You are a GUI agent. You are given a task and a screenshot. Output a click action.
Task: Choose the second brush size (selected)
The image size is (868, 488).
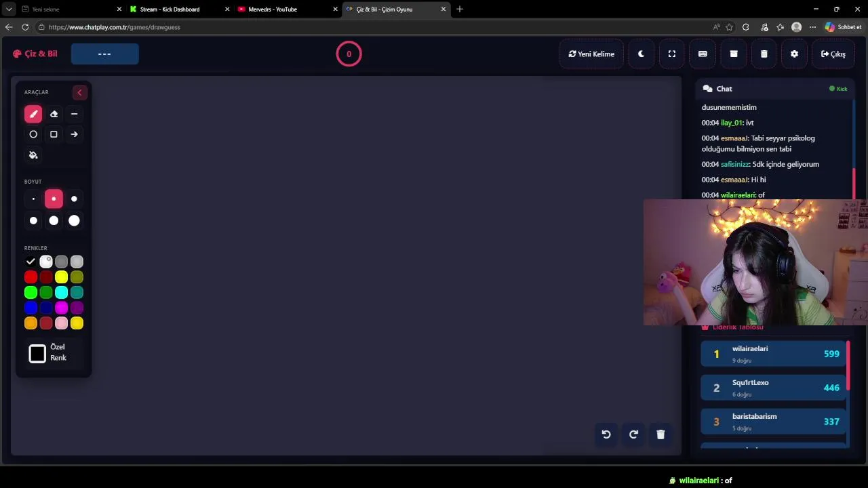click(x=54, y=199)
